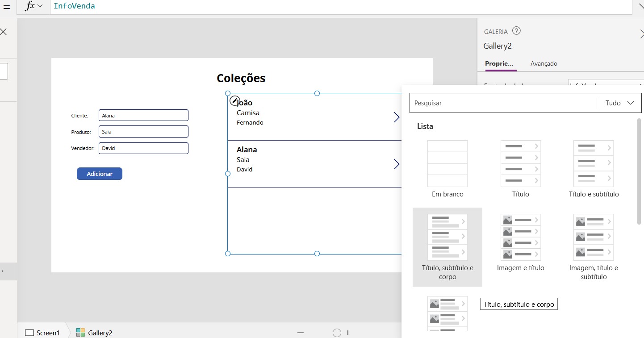Click the João title in gallery
The width and height of the screenshot is (644, 338).
[245, 103]
